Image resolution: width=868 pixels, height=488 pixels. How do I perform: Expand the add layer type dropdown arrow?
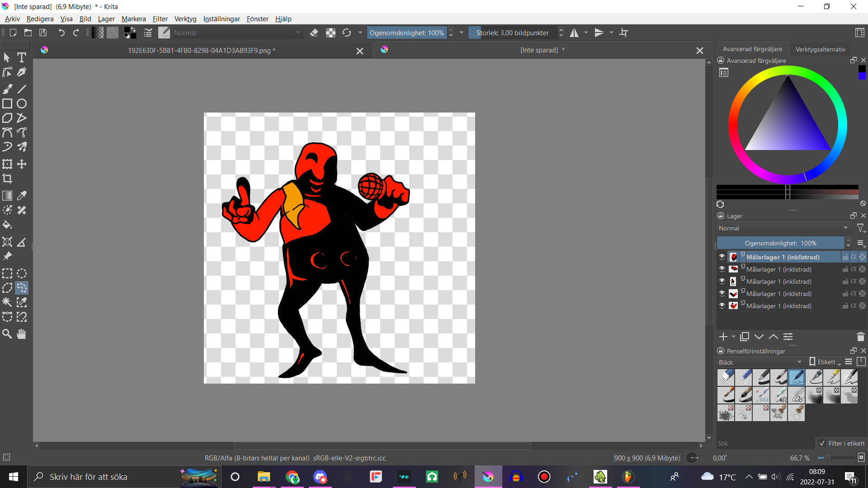point(733,337)
